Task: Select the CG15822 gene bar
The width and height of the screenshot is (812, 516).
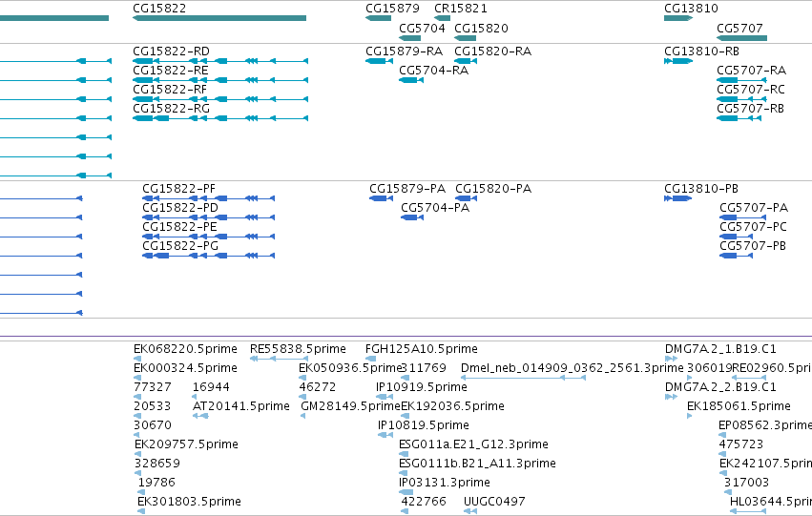Action: [219, 18]
